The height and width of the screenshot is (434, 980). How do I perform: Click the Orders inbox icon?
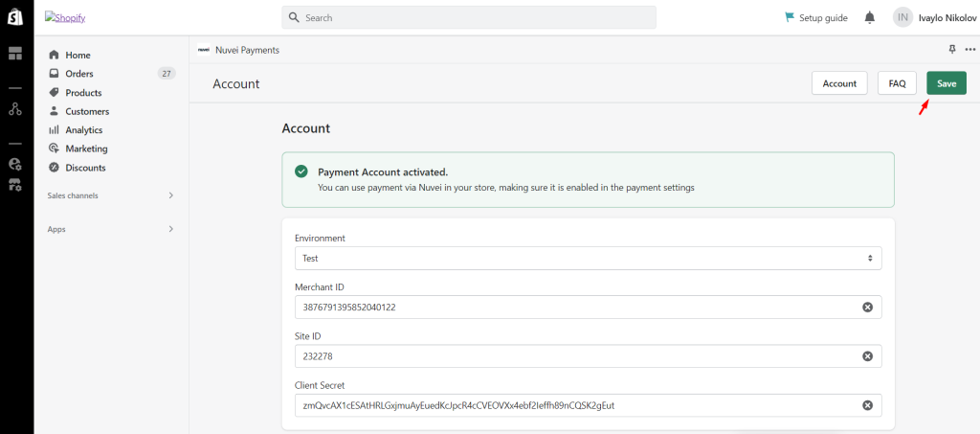(x=55, y=74)
